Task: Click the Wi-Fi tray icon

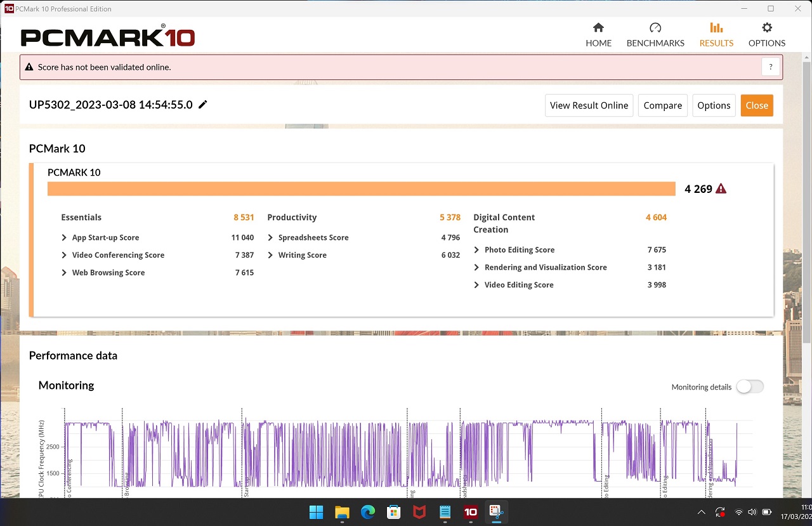Action: (738, 512)
